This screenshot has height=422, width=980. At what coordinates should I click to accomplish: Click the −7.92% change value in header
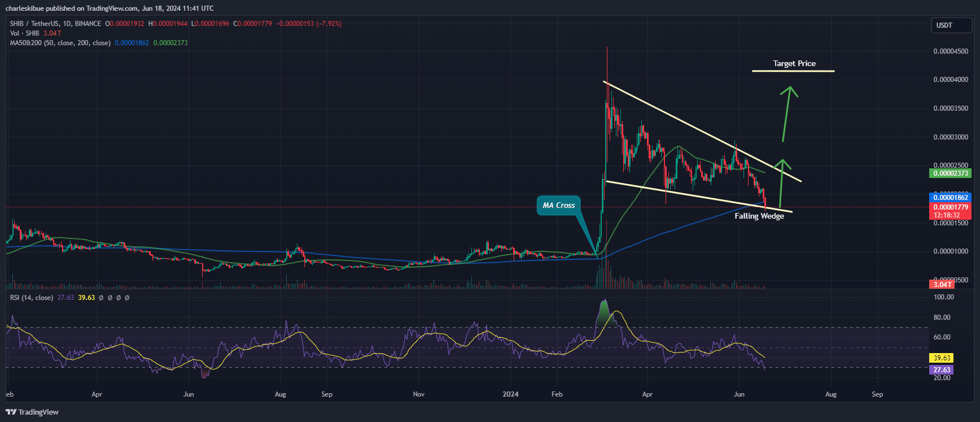click(329, 24)
